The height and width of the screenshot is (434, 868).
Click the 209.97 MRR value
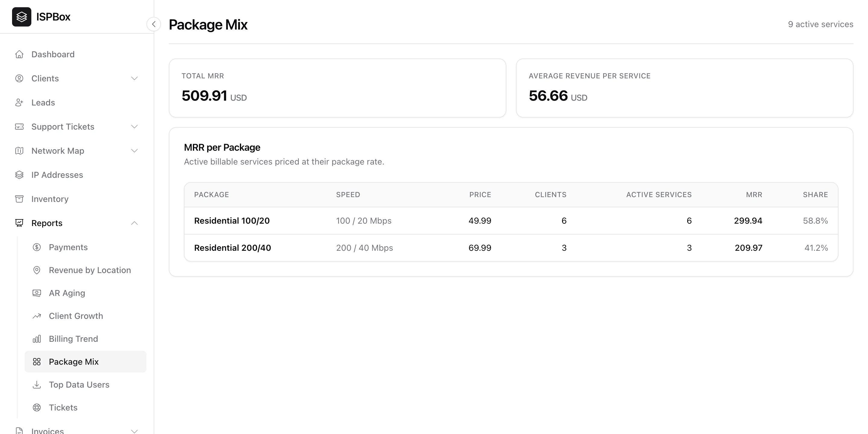(748, 248)
